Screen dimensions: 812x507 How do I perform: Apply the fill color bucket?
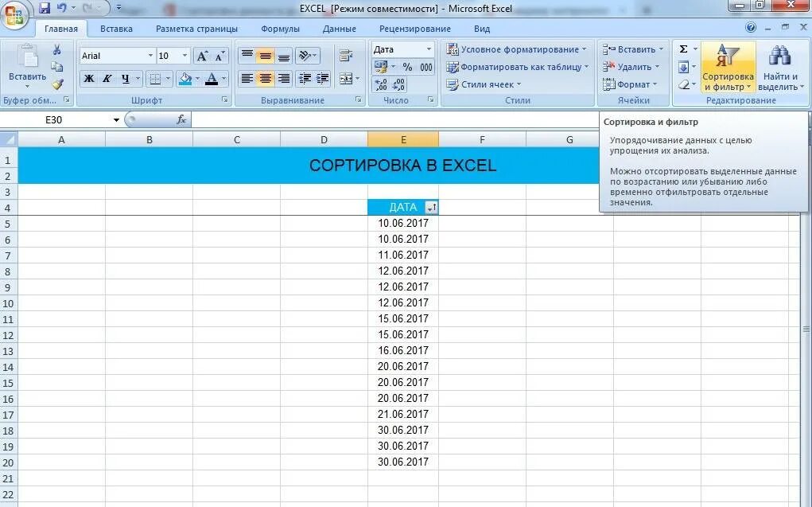click(185, 79)
